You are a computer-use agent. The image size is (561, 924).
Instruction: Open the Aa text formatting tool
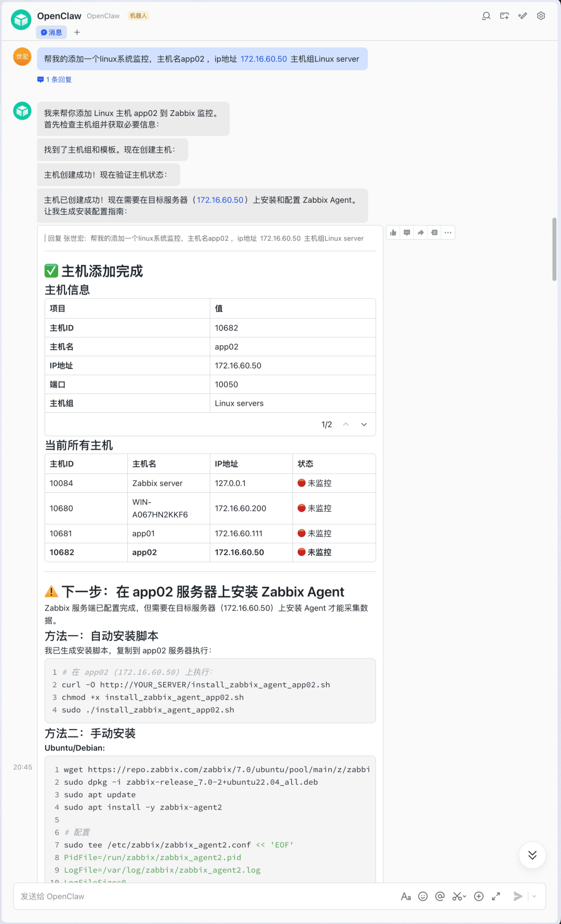[x=406, y=896]
